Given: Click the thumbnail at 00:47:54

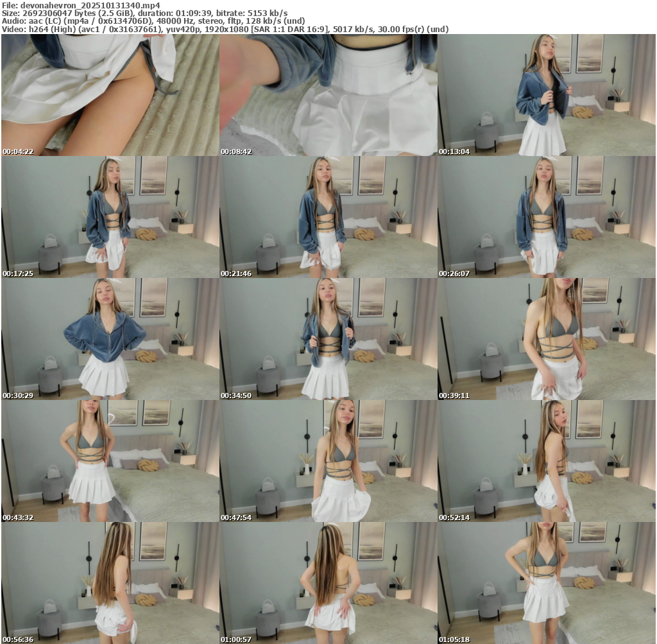Looking at the screenshot, I should pyautogui.click(x=328, y=461).
